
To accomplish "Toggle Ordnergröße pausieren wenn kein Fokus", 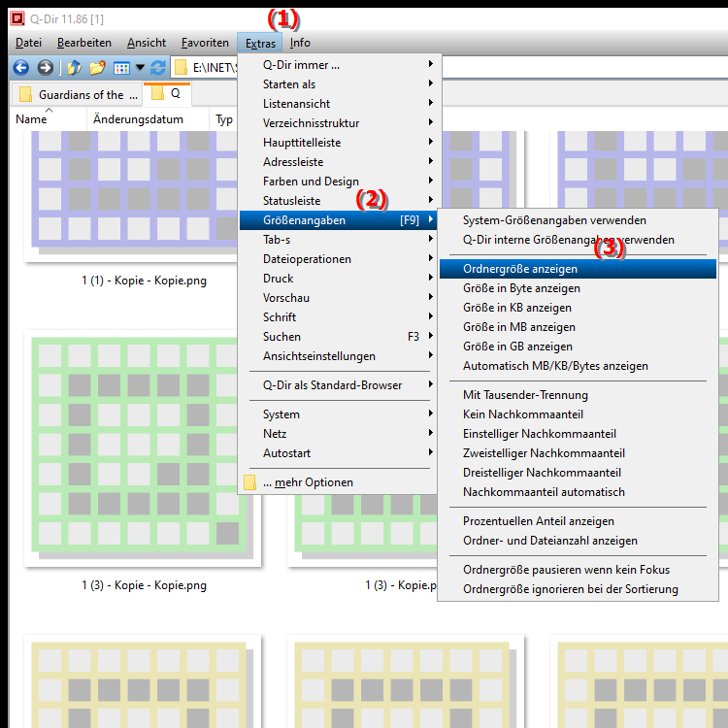I will pos(578,570).
